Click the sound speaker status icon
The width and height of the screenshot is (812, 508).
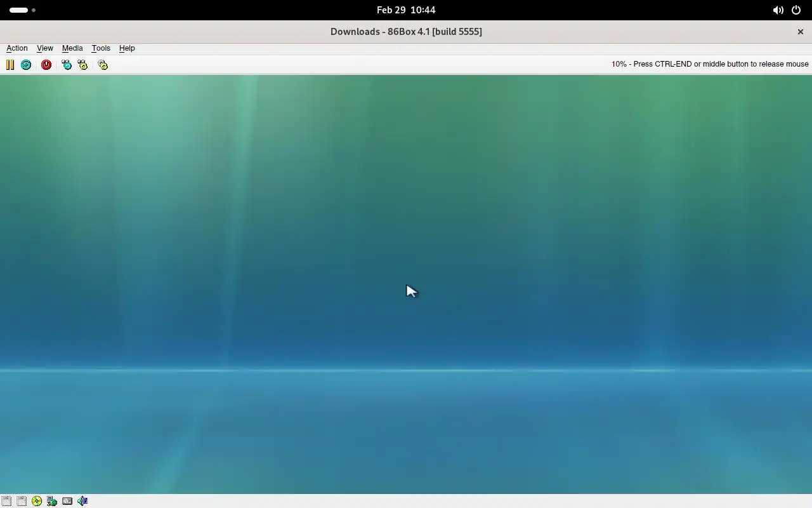click(82, 501)
